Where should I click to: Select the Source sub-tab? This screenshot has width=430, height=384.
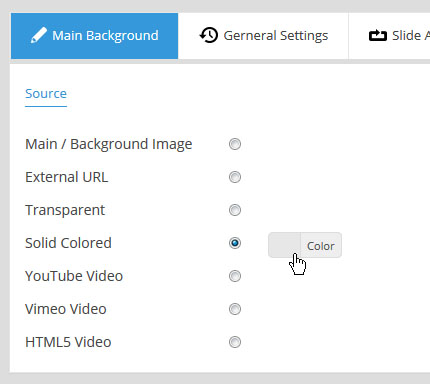(46, 94)
